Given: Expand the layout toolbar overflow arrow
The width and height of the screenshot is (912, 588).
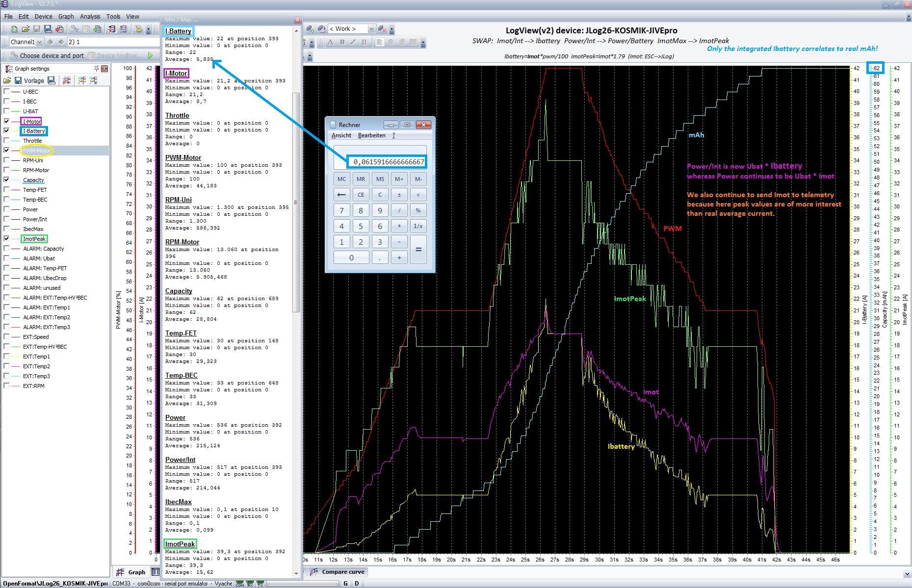Looking at the screenshot, I should tap(391, 30).
